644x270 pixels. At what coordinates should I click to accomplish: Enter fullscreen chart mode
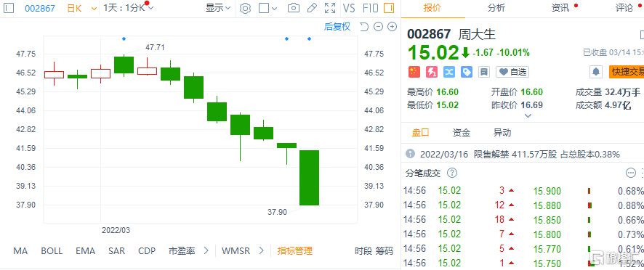pyautogui.click(x=330, y=8)
